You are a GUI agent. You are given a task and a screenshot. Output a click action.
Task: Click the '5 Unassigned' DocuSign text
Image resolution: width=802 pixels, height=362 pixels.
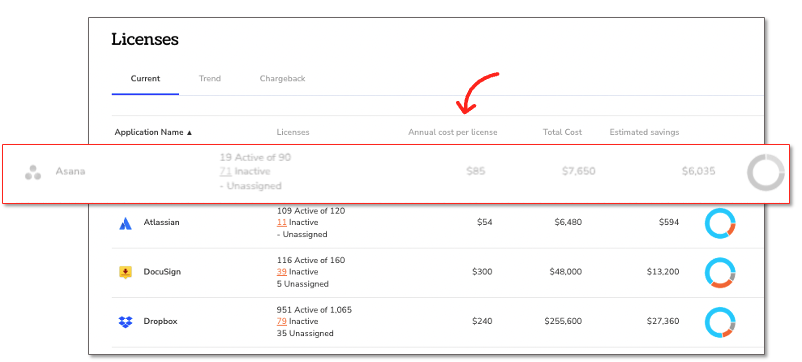coord(302,284)
